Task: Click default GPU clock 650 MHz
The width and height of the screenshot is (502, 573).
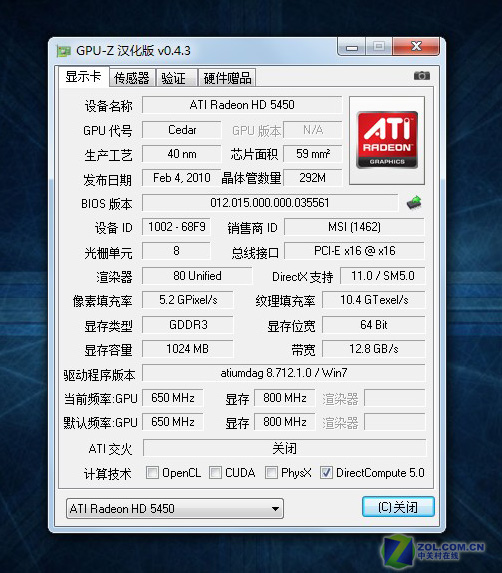Action: [172, 422]
